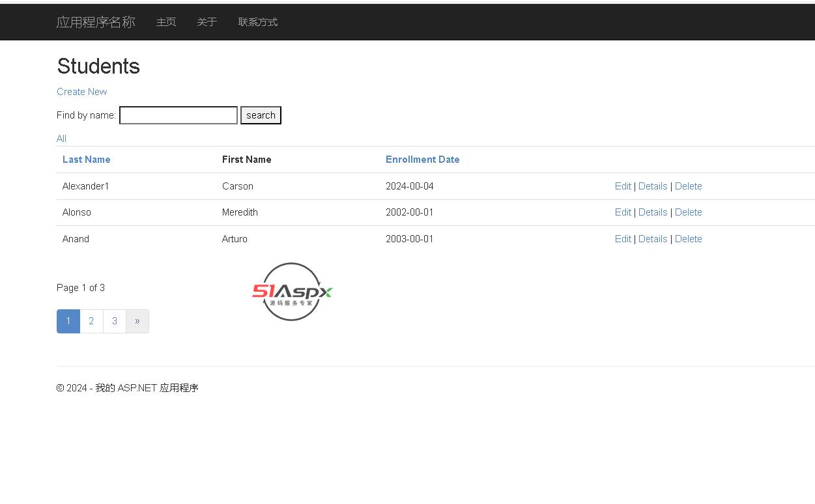Go to the 主页 nav item
Image resolution: width=815 pixels, height=504 pixels.
166,22
